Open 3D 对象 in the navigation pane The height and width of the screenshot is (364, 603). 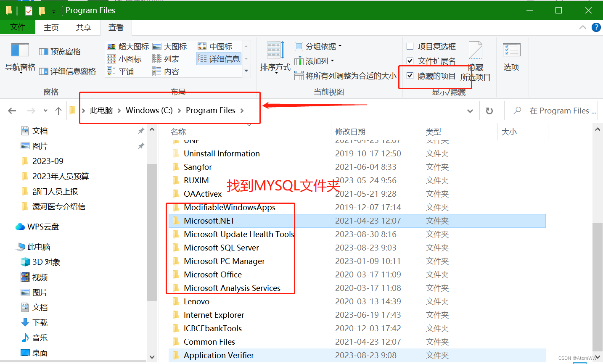pyautogui.click(x=40, y=262)
